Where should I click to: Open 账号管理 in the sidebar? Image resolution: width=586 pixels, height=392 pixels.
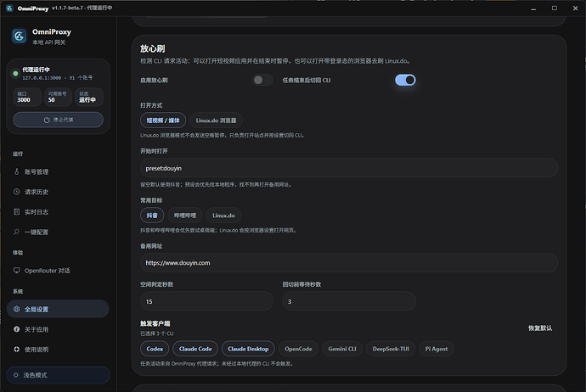click(x=58, y=171)
